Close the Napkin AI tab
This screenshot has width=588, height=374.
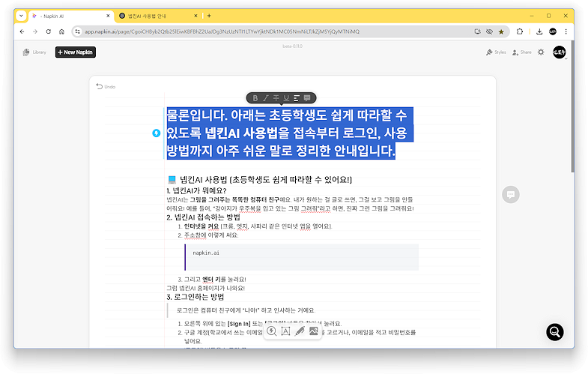(x=108, y=16)
